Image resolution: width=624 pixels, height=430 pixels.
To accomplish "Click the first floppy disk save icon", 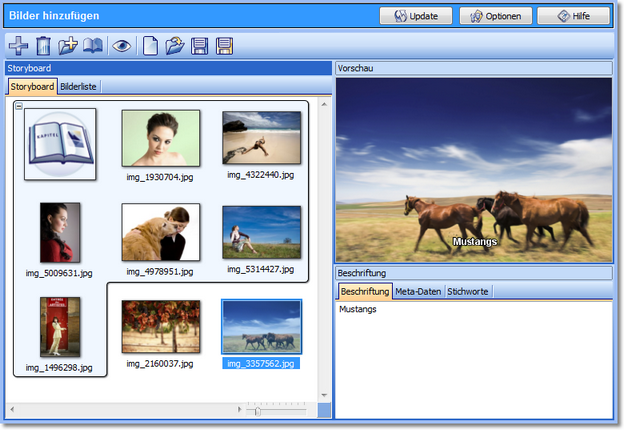I will pos(200,45).
